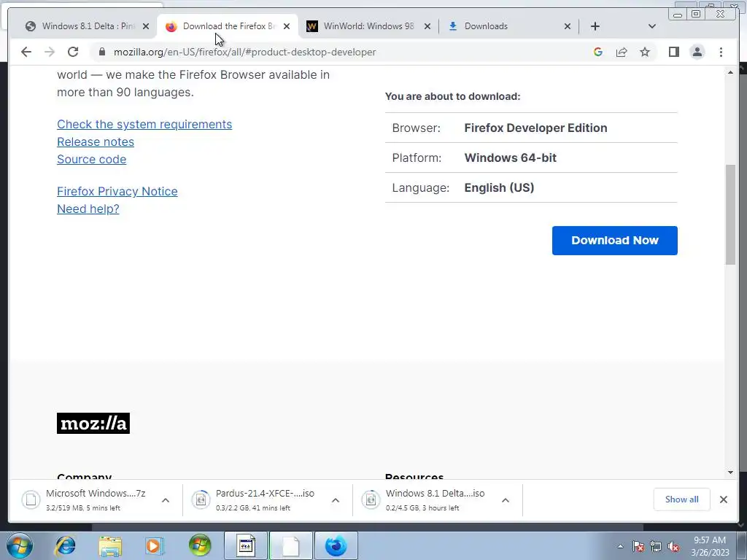
Task: Expand options for Windows 8.1 Delta download
Action: click(x=506, y=500)
